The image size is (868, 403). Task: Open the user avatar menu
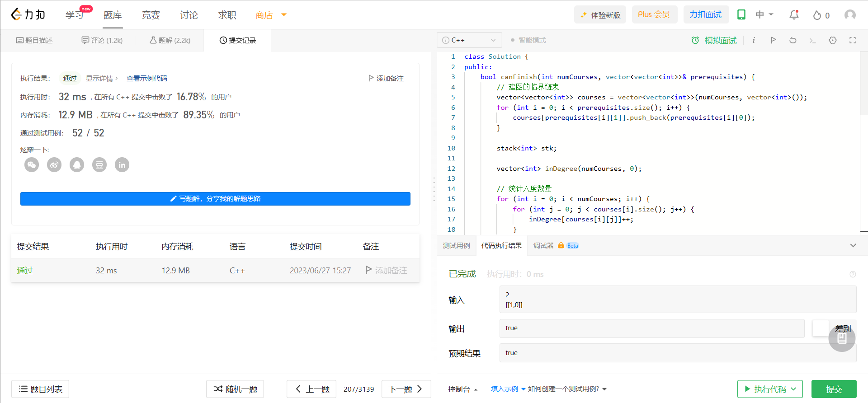pyautogui.click(x=850, y=15)
